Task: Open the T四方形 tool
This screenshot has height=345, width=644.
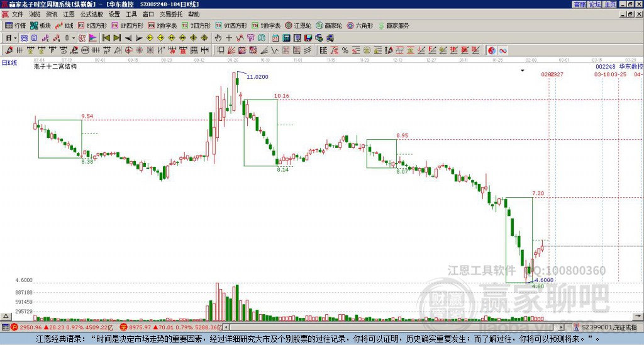Action: coord(196,25)
